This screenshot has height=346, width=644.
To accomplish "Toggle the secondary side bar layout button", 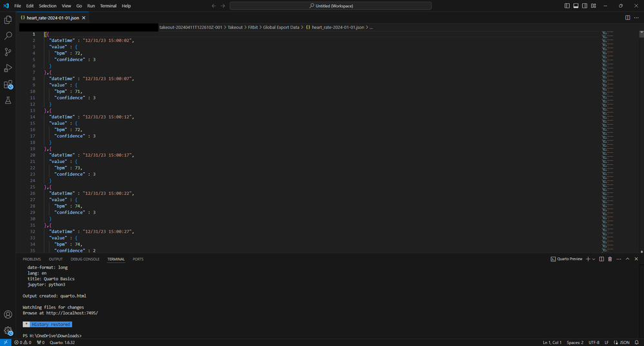I will click(x=584, y=6).
